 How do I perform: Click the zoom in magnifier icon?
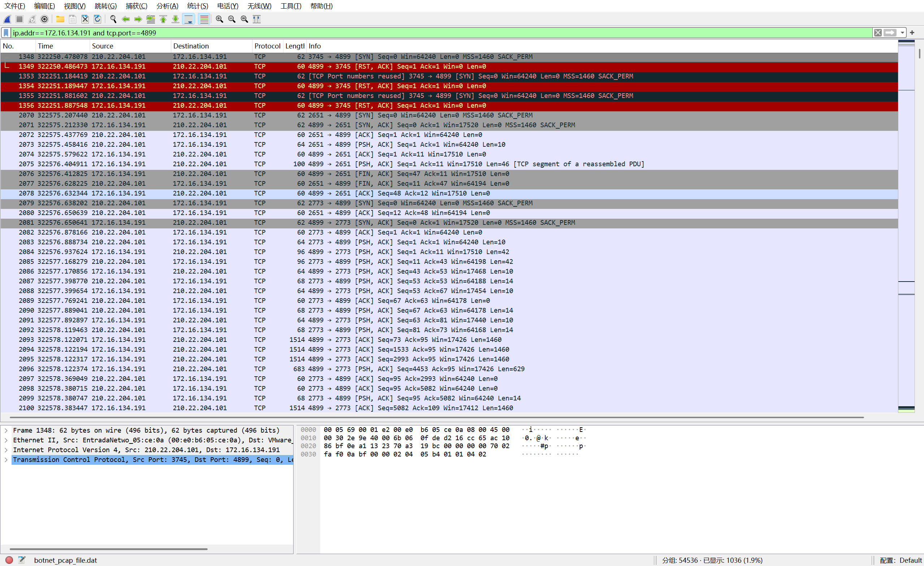[220, 19]
